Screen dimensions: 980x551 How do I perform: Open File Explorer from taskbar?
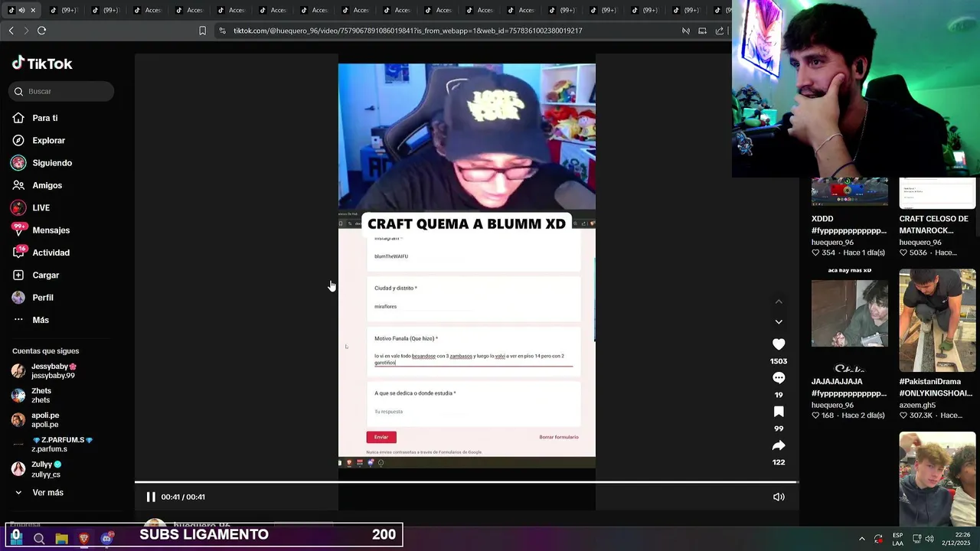(61, 539)
